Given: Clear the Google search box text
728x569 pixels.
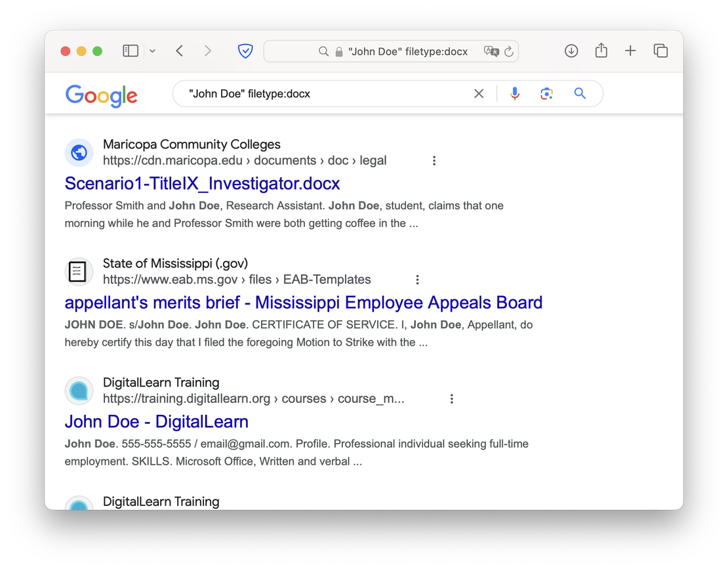Looking at the screenshot, I should click(479, 94).
